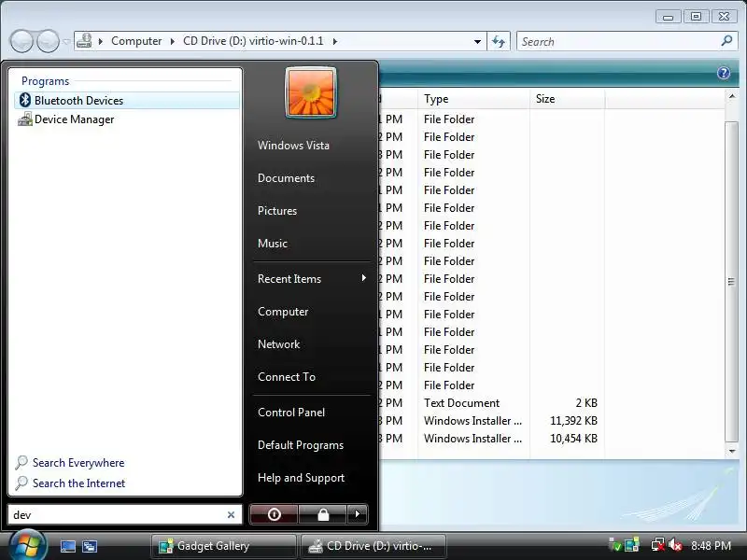Viewport: 747px width, 560px height.
Task: Click the power button in Start menu
Action: [x=274, y=514]
